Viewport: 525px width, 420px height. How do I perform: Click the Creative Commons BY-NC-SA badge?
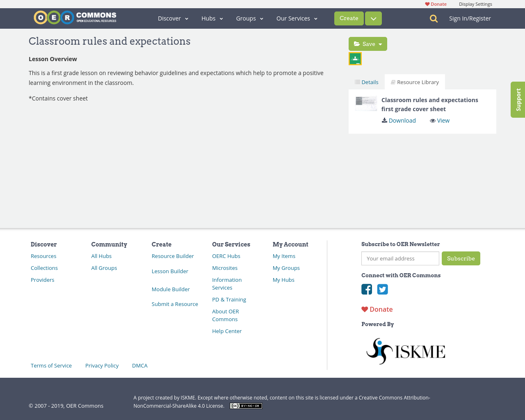[x=246, y=405]
